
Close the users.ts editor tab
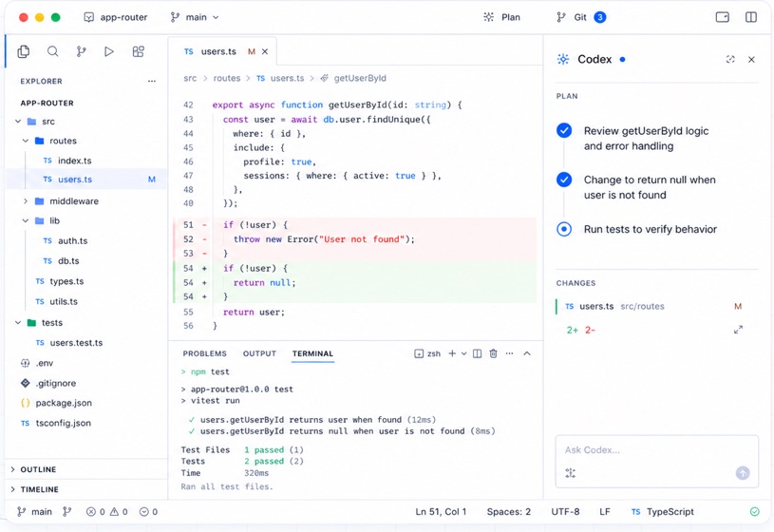click(x=265, y=51)
